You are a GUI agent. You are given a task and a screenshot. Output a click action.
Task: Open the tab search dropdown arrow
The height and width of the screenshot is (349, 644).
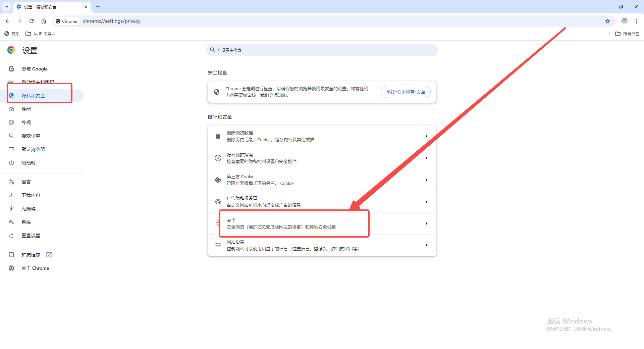[x=7, y=7]
